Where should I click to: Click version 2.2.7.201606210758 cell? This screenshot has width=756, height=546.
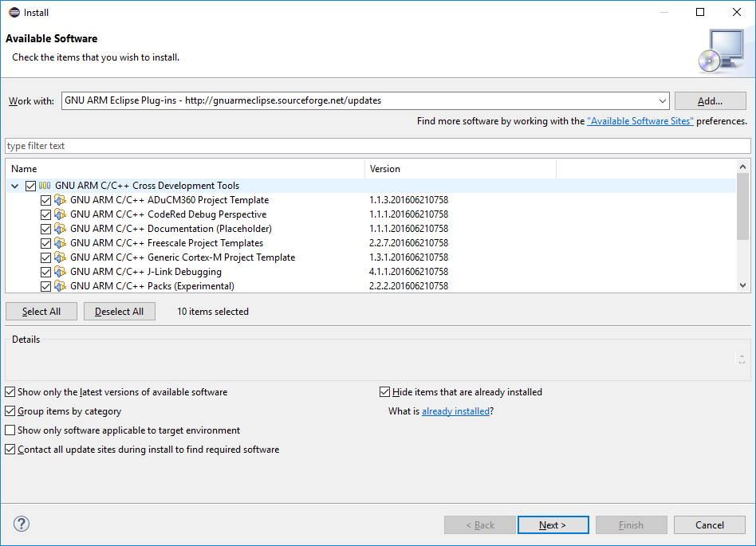408,243
